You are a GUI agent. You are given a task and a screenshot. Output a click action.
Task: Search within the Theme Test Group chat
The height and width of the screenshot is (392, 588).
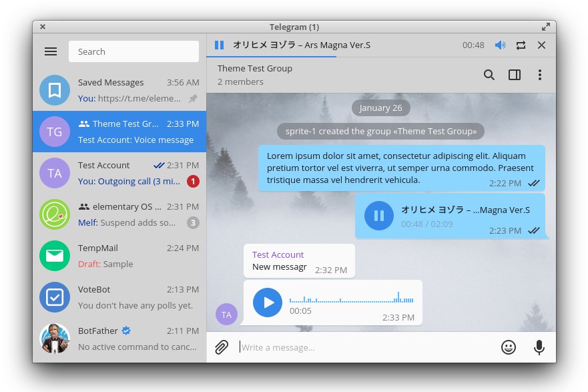pyautogui.click(x=489, y=75)
